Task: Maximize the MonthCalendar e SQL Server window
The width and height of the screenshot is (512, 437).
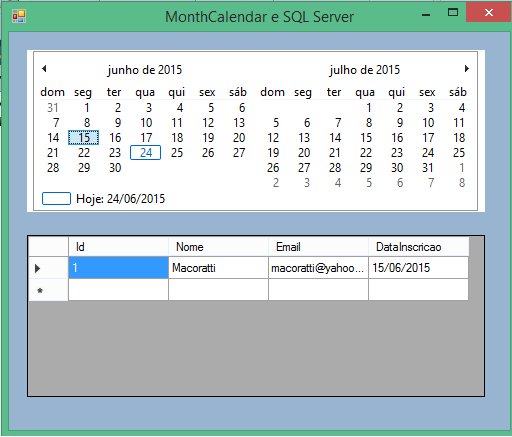Action: [453, 13]
